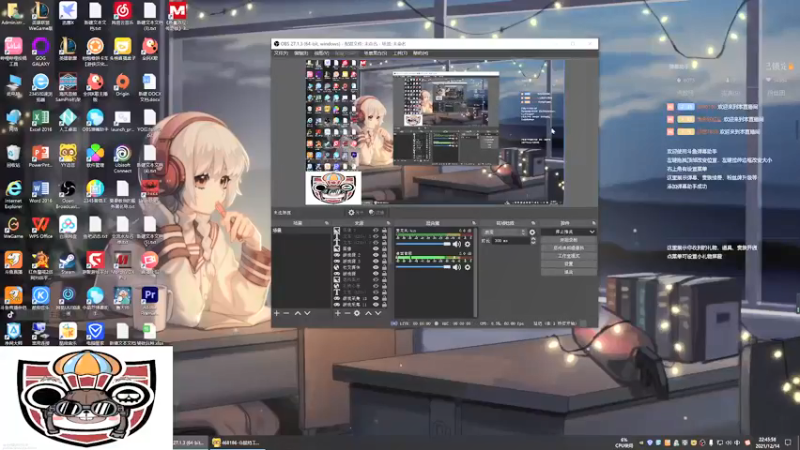The width and height of the screenshot is (800, 450).
Task: Toggle visibility eye of source 游戏源 3
Action: point(376,261)
